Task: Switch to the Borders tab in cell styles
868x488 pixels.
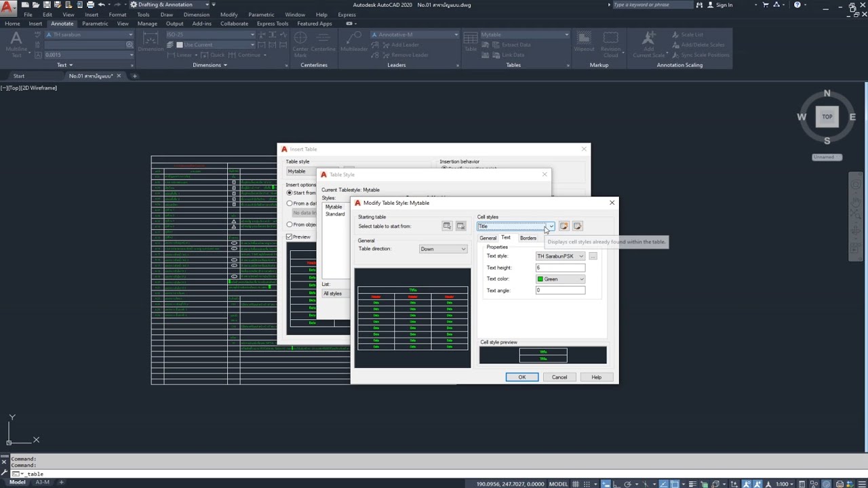Action: point(528,238)
